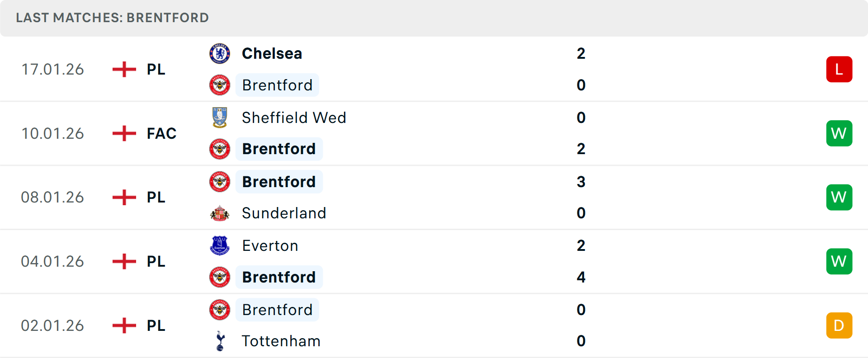Click W badge for Everton match
This screenshot has height=358, width=868.
click(x=839, y=261)
